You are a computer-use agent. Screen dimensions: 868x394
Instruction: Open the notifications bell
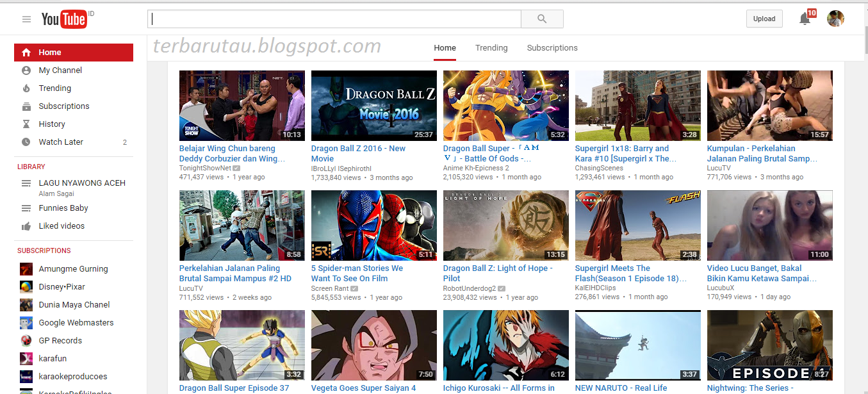pos(805,19)
